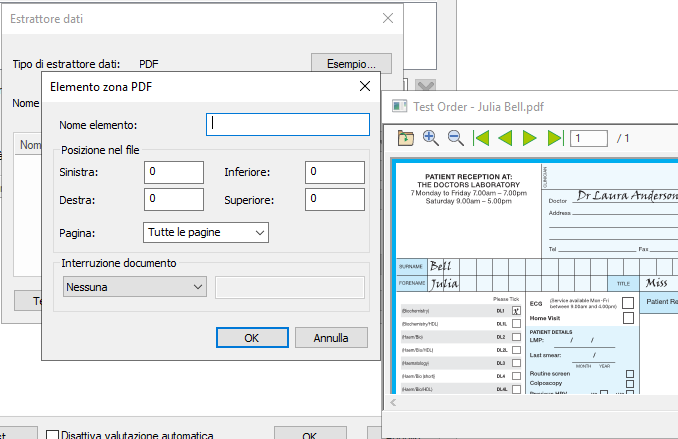The width and height of the screenshot is (678, 439).
Task: Advance to next PDF page
Action: click(x=530, y=138)
